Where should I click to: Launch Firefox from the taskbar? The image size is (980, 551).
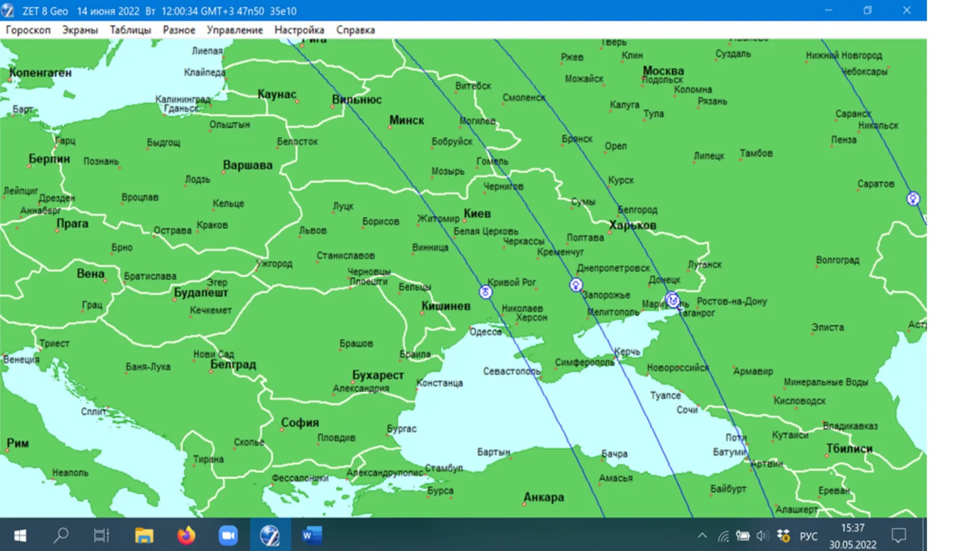(x=186, y=536)
